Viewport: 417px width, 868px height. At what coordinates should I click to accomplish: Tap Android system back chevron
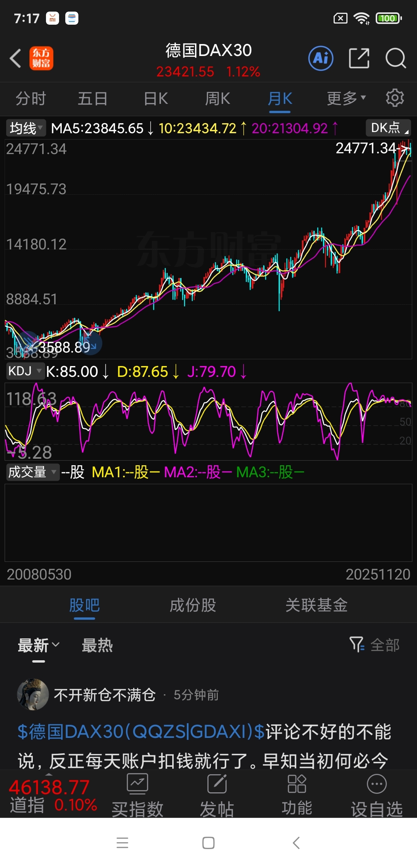pos(296,843)
